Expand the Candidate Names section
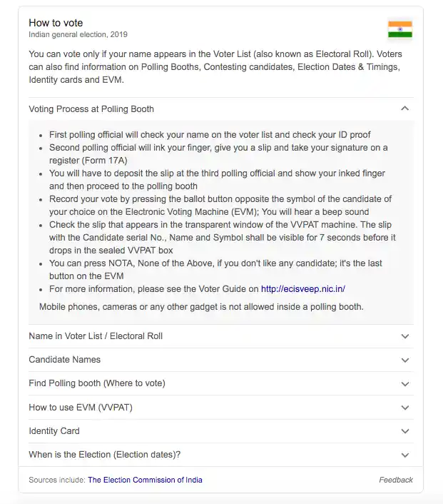The height and width of the screenshot is (504, 443). coord(221,360)
